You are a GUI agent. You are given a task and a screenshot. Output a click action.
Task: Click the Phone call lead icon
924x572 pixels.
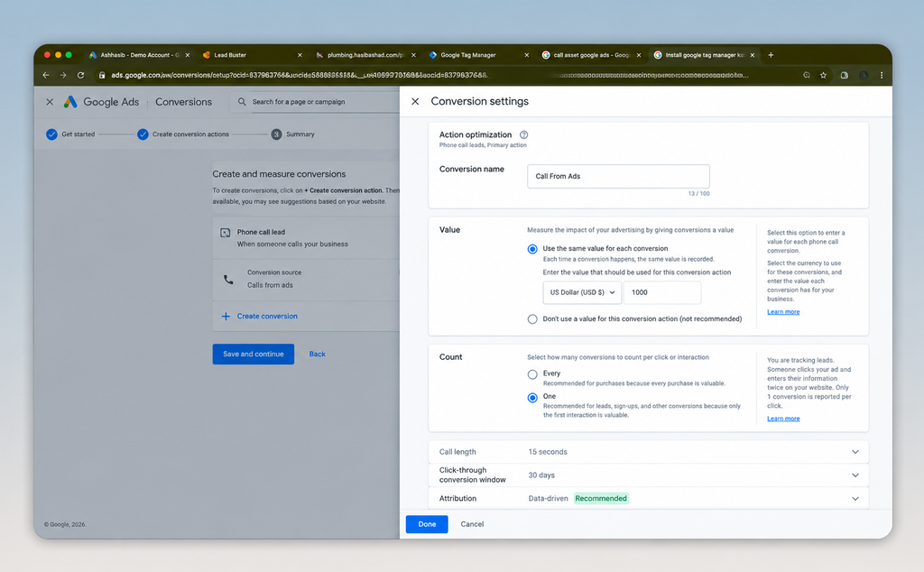pos(225,233)
